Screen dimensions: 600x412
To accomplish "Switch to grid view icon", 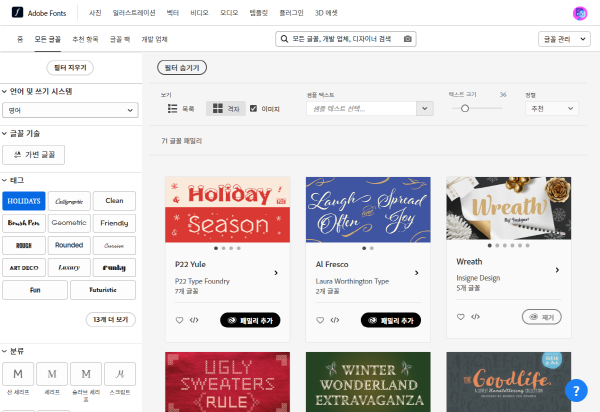I will [218, 109].
